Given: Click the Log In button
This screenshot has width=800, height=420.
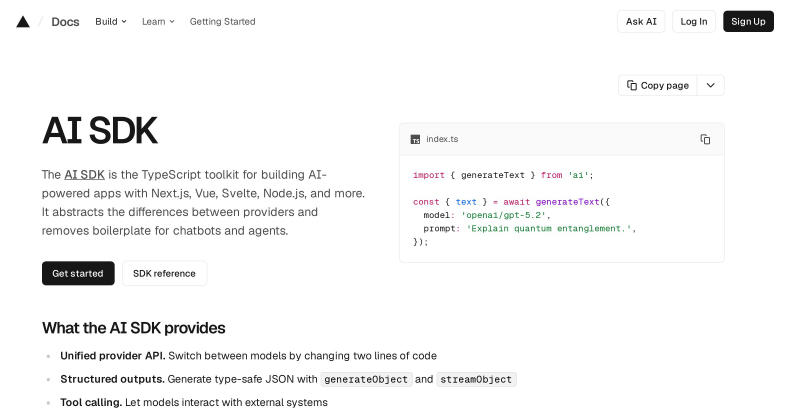Looking at the screenshot, I should click(x=693, y=21).
